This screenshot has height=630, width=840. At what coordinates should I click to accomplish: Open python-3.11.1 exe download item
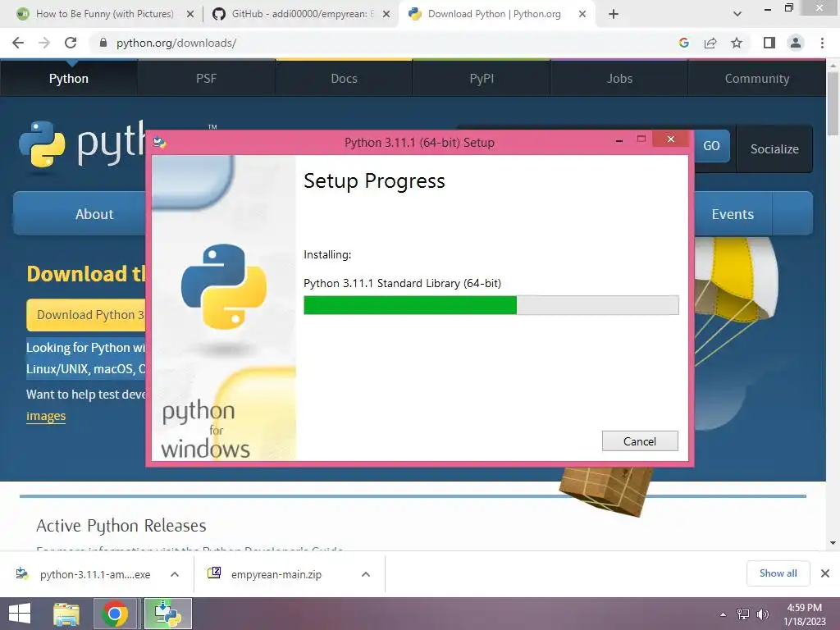(x=85, y=574)
